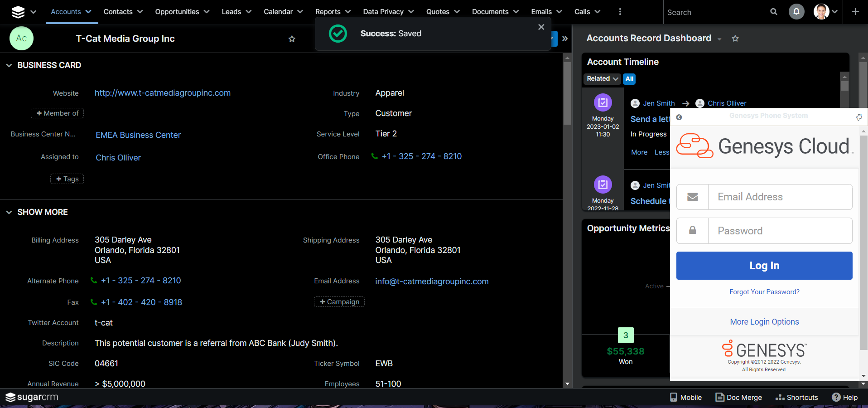Star the Accounts Record Dashboard

[735, 39]
